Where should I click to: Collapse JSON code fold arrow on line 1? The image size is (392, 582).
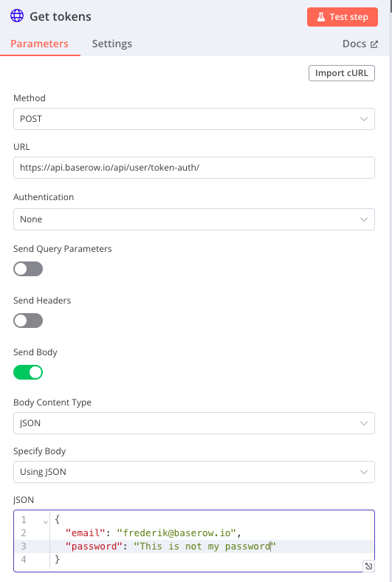(x=45, y=521)
